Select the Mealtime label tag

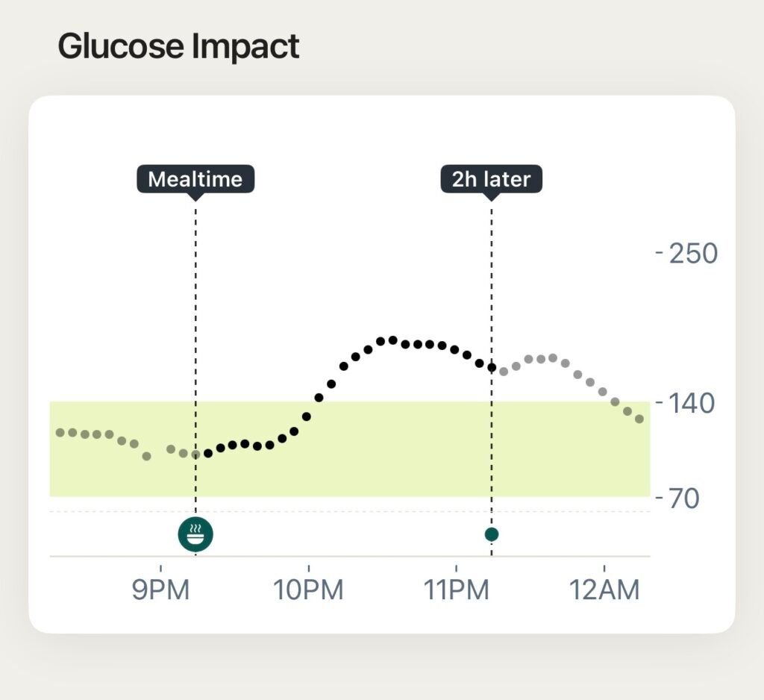(195, 179)
